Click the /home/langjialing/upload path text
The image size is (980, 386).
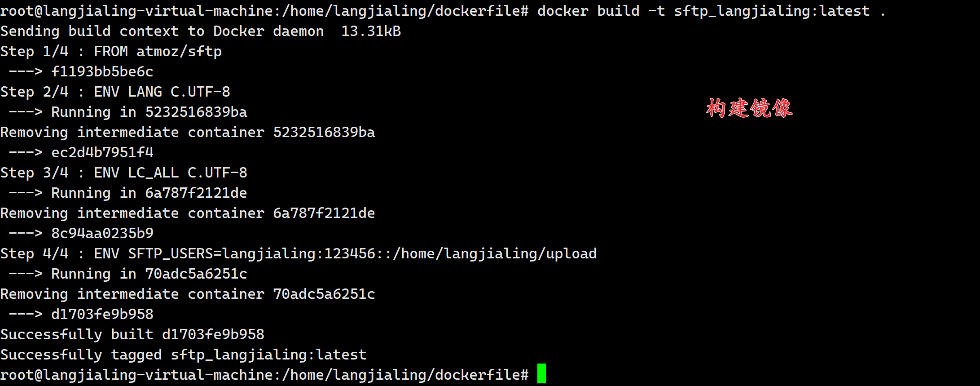495,253
